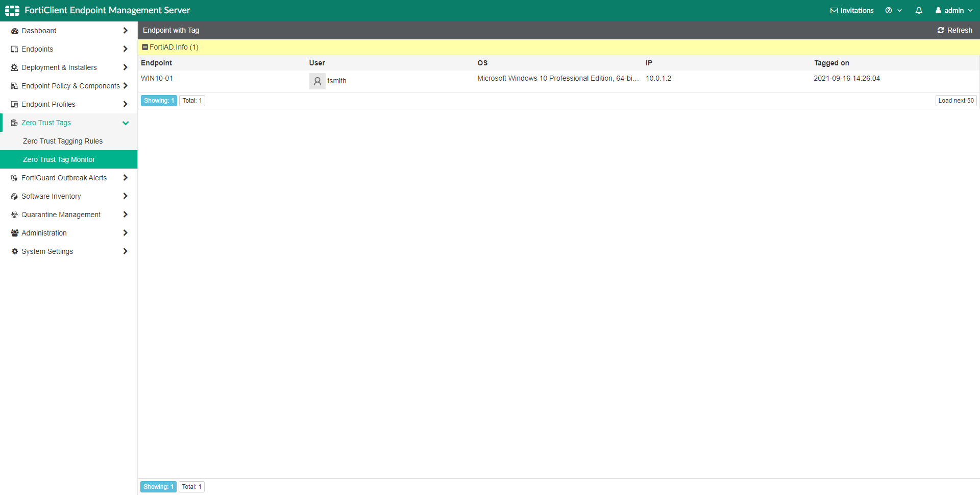Screen dimensions: 980x495
Task: Click the FortiClient Endpoint Management Server title
Action: [107, 10]
